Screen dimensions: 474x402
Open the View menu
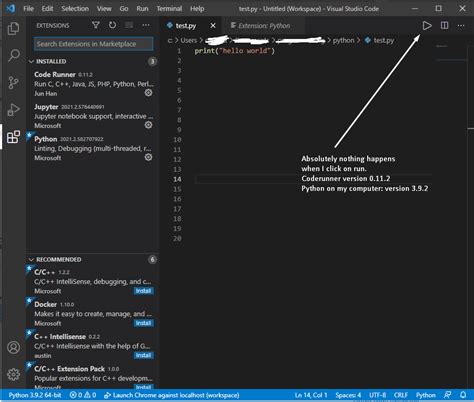click(x=104, y=9)
